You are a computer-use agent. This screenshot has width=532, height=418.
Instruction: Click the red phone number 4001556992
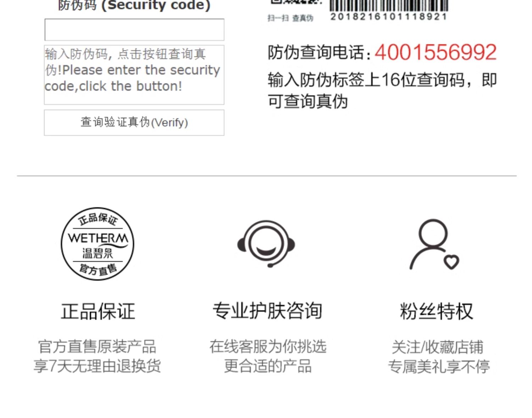(436, 52)
